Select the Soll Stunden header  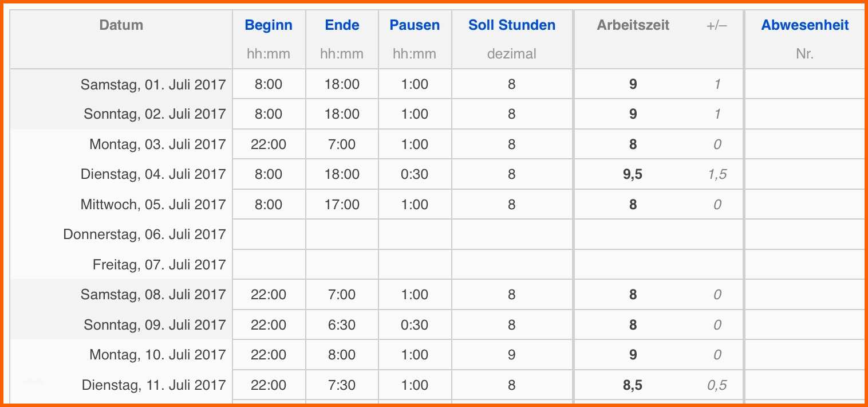[512, 25]
